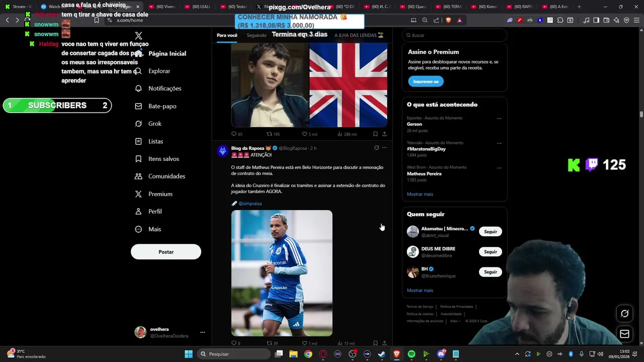
Task: Open Grok from the sidebar
Action: tap(148, 124)
